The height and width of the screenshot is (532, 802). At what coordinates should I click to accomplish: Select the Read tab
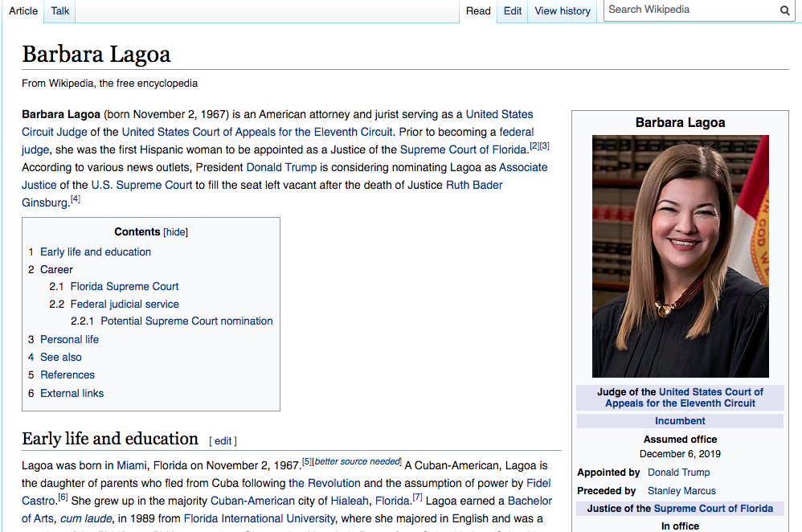(x=478, y=10)
